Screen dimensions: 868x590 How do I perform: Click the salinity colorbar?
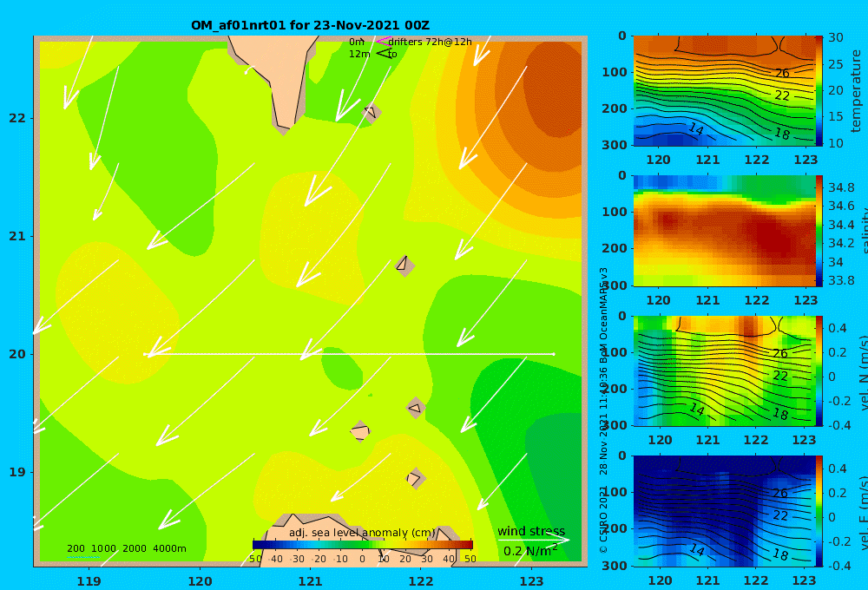click(x=819, y=231)
